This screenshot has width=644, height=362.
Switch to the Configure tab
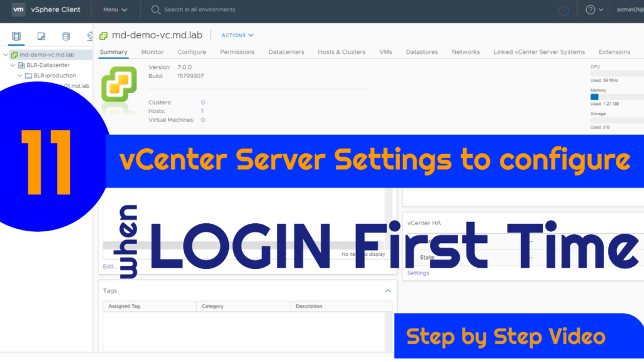coord(192,52)
